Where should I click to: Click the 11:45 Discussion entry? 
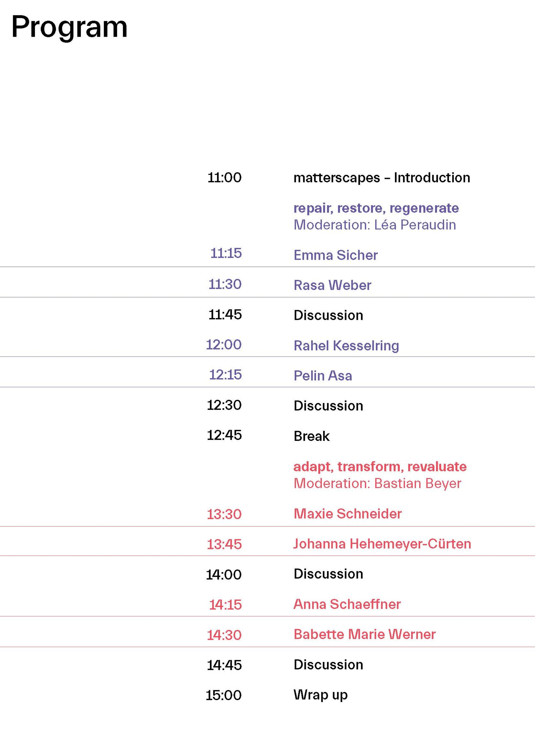tap(328, 315)
